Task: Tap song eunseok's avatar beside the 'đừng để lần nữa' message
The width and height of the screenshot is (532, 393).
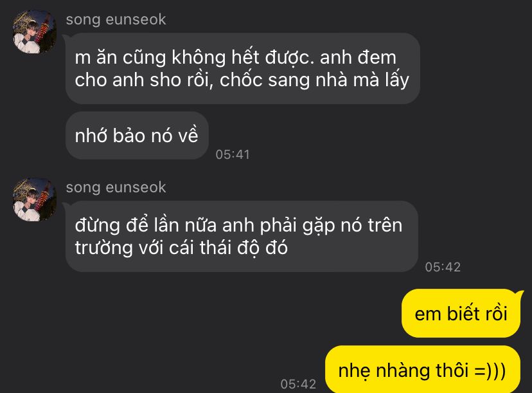Action: click(35, 199)
